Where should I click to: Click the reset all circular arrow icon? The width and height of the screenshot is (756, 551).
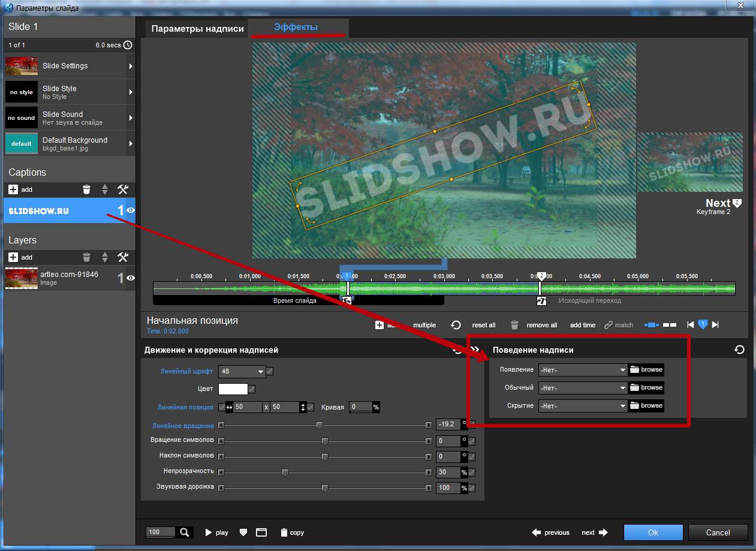tap(456, 325)
